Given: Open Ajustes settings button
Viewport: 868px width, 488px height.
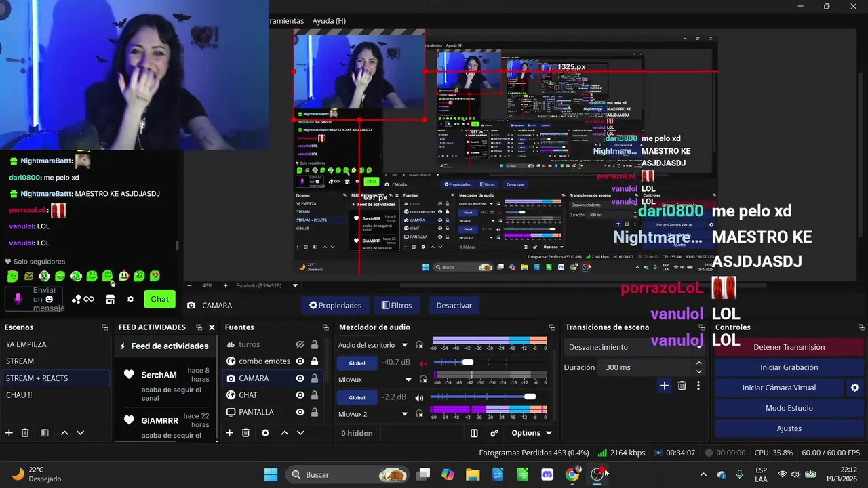Looking at the screenshot, I should coord(789,428).
